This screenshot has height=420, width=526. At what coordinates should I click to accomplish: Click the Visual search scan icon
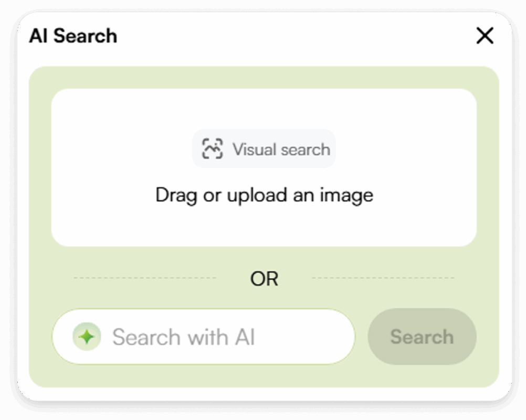[213, 149]
